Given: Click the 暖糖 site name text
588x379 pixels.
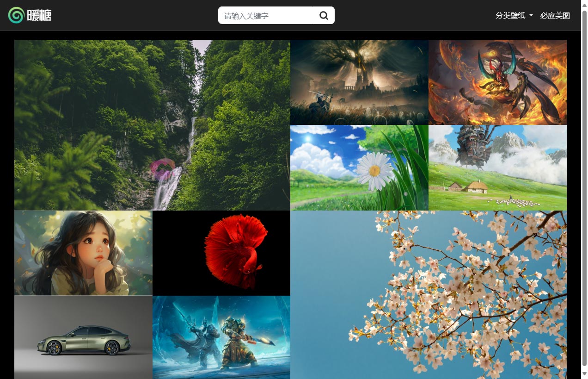Looking at the screenshot, I should pos(39,16).
